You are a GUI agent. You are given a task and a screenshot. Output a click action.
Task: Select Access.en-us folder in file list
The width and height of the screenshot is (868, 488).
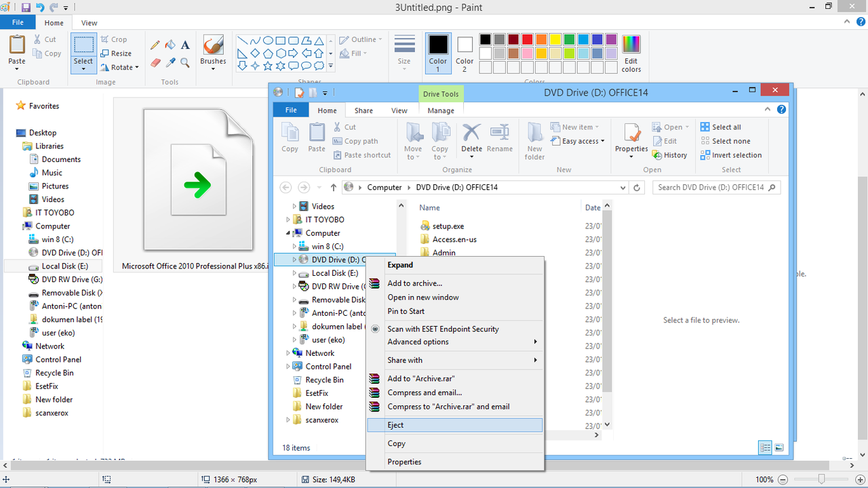[454, 239]
